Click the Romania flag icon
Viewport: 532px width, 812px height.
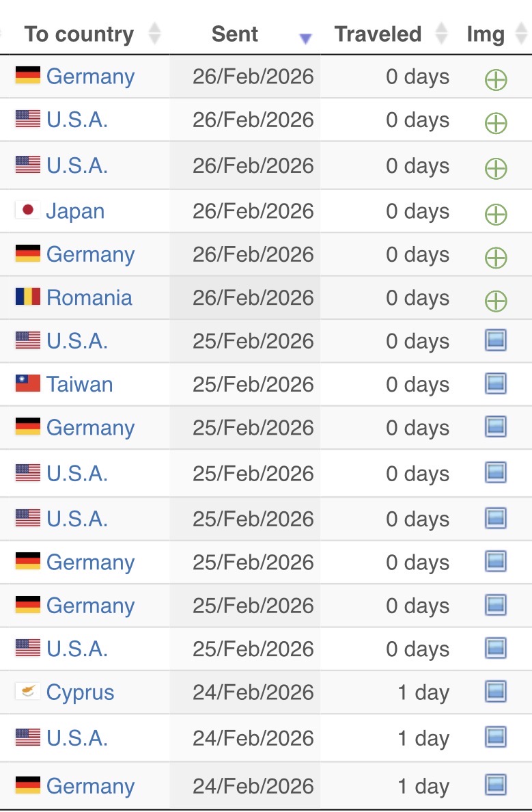(x=28, y=297)
